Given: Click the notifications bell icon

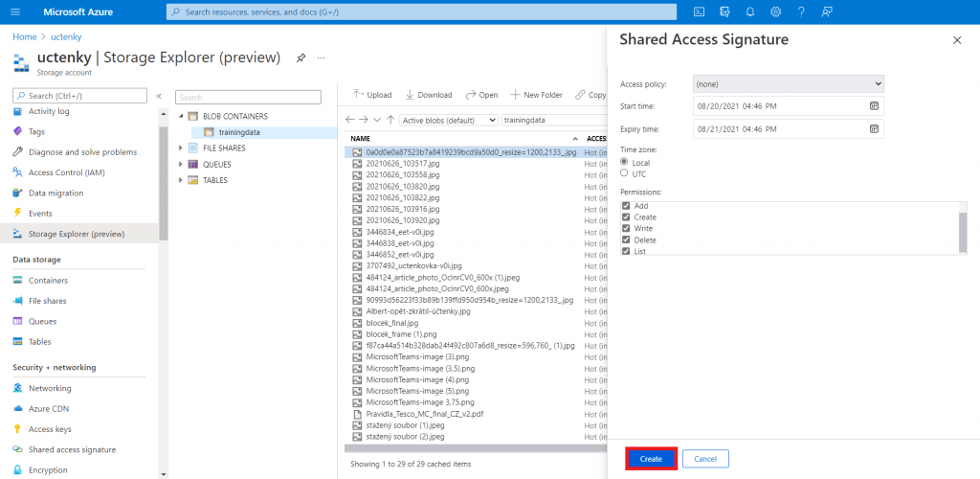Looking at the screenshot, I should click(x=750, y=11).
